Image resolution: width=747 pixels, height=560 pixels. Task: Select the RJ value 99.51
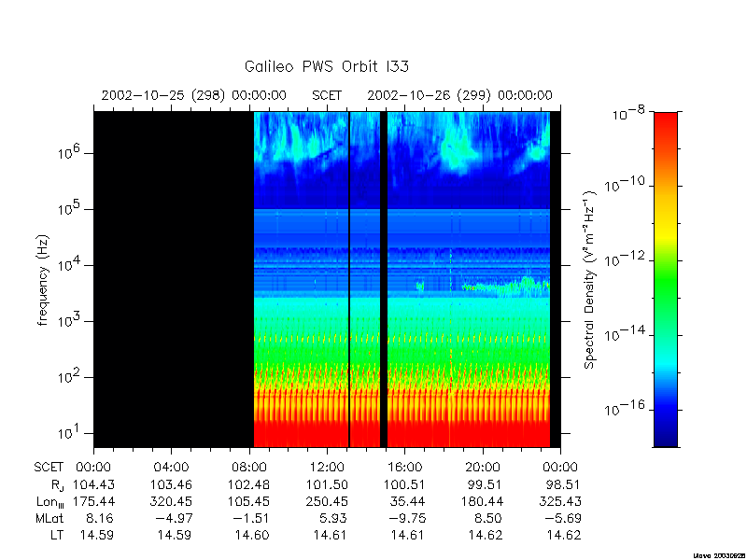[x=486, y=484]
